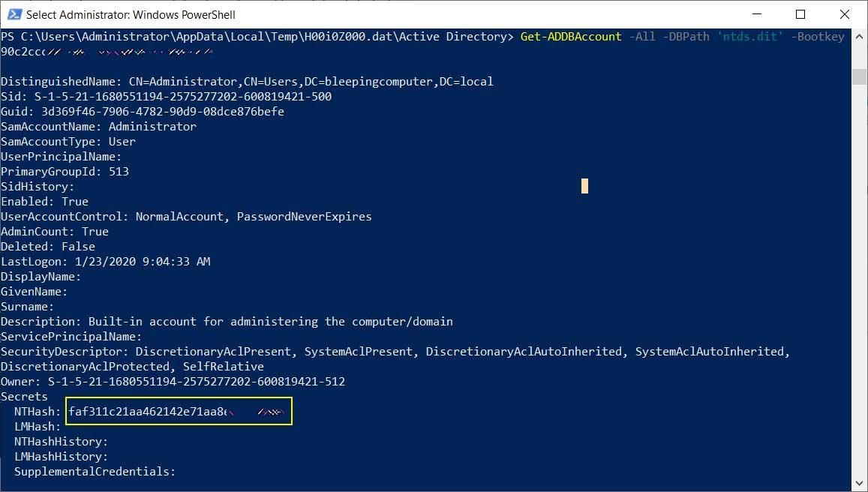Click the NTHashHistory: label
The height and width of the screenshot is (492, 868).
62,441
